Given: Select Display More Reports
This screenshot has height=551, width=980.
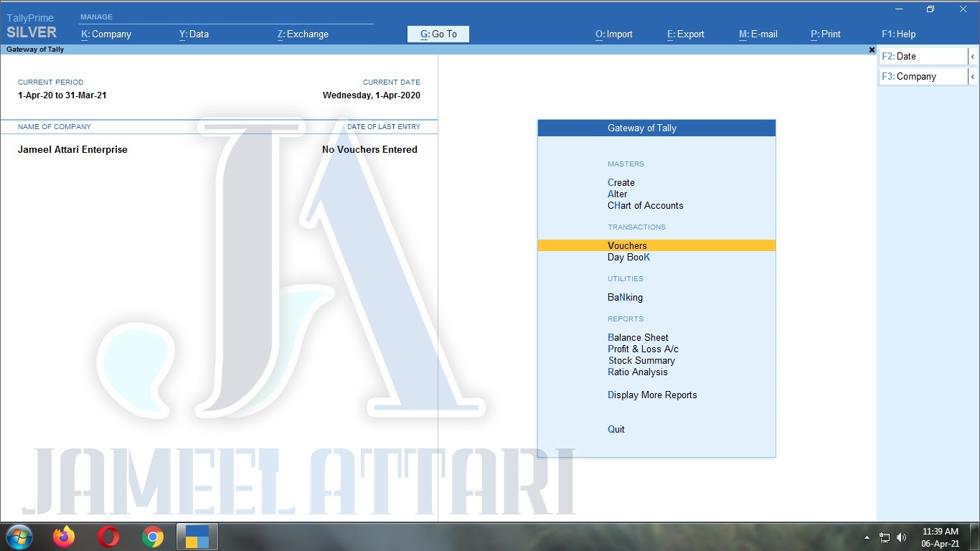Looking at the screenshot, I should [652, 395].
